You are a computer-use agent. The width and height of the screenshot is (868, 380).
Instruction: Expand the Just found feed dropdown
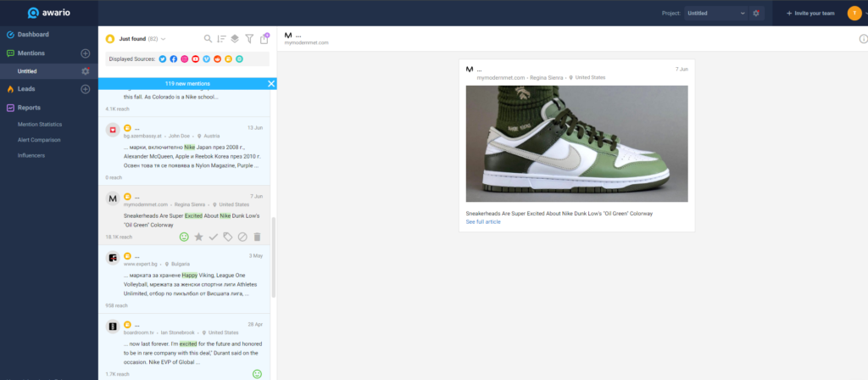point(142,39)
